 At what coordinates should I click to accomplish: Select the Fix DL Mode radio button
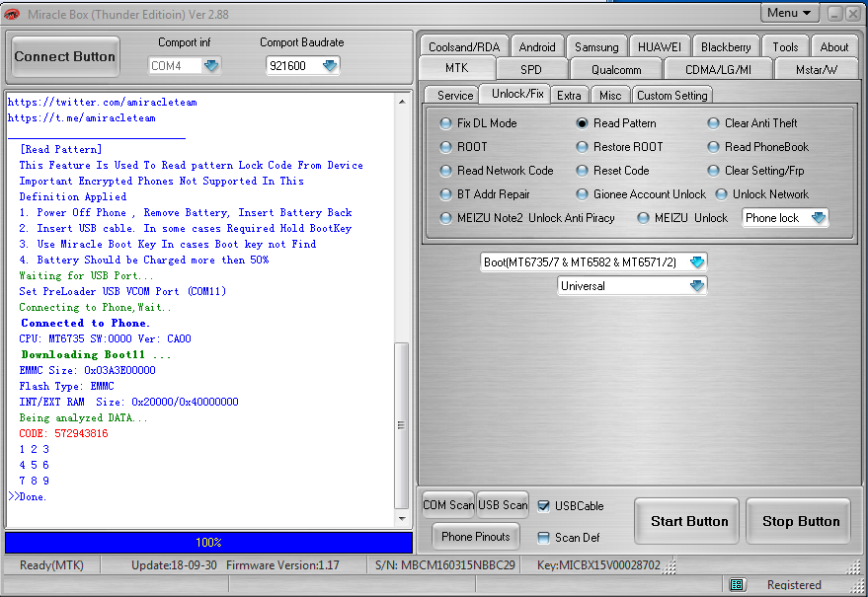(x=445, y=123)
